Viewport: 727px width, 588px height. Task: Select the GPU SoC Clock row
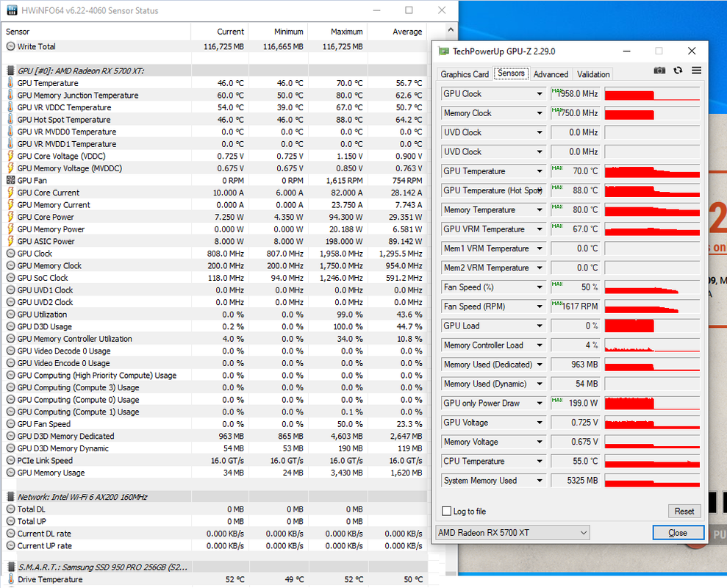[x=214, y=278]
